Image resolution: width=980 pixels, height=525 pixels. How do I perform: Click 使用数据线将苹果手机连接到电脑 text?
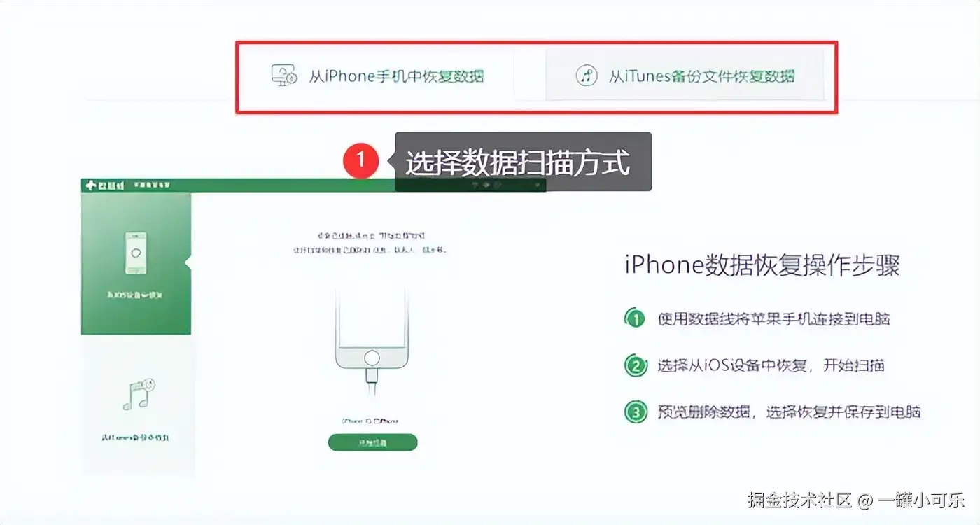773,318
